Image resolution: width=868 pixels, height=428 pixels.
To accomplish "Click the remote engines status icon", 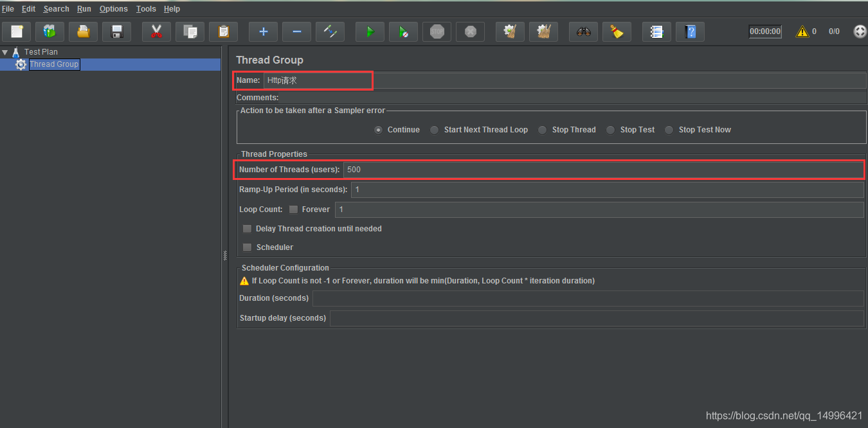I will click(x=860, y=31).
